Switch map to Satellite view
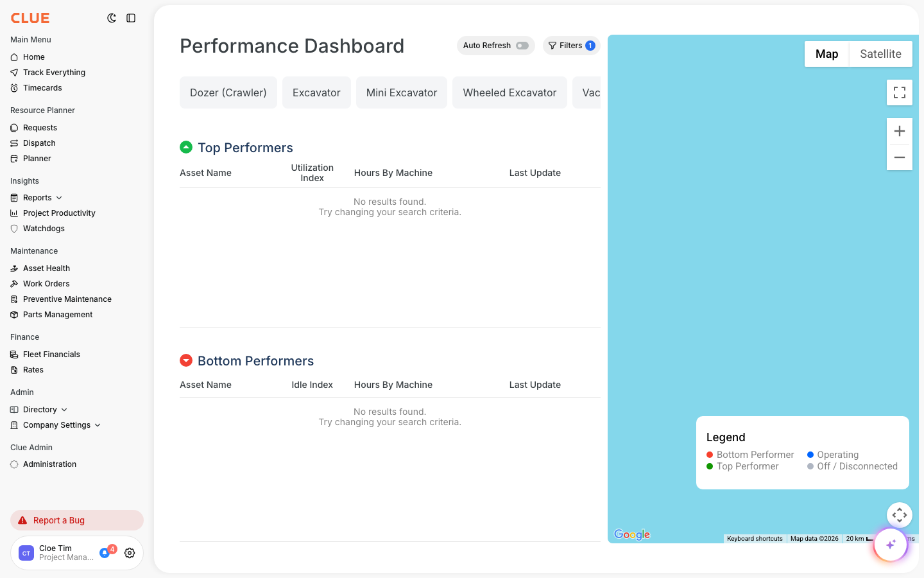The image size is (924, 578). [881, 54]
